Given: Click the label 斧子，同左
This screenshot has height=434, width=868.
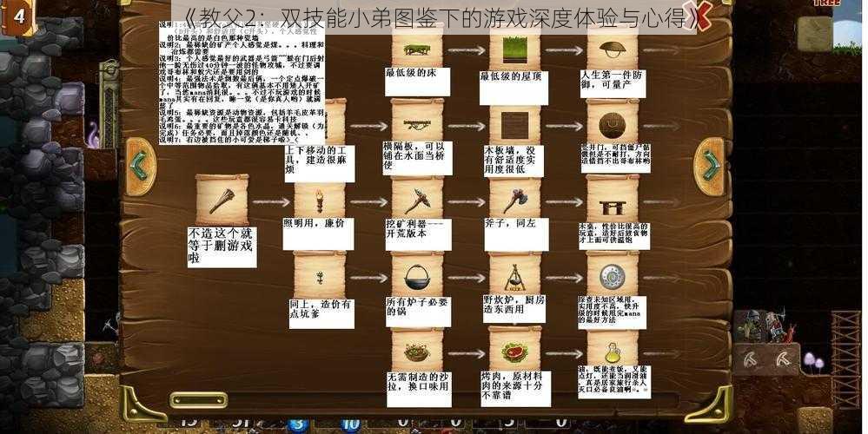Looking at the screenshot, I should click(516, 234).
